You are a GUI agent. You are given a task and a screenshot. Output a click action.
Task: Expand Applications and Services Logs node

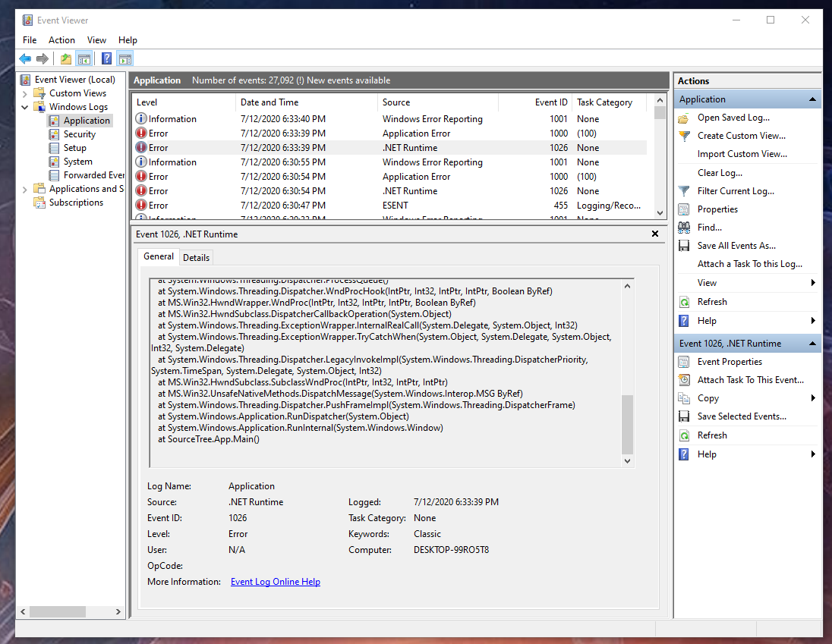coord(24,189)
